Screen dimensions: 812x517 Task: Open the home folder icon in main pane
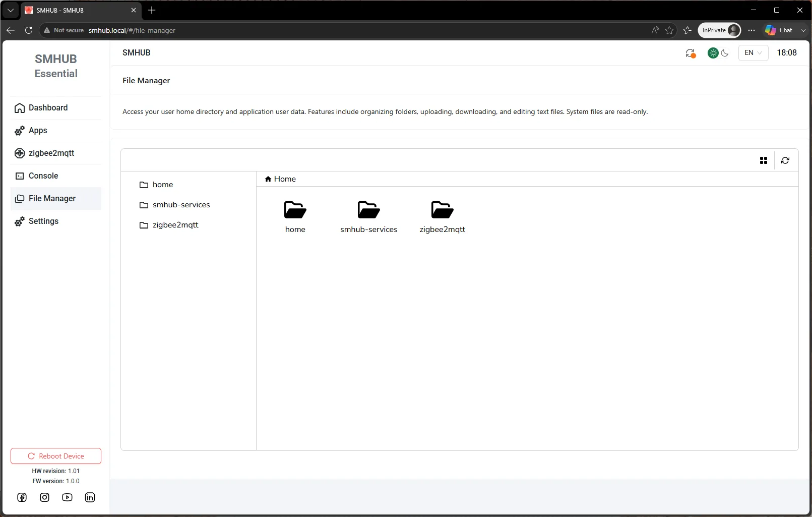click(x=295, y=210)
